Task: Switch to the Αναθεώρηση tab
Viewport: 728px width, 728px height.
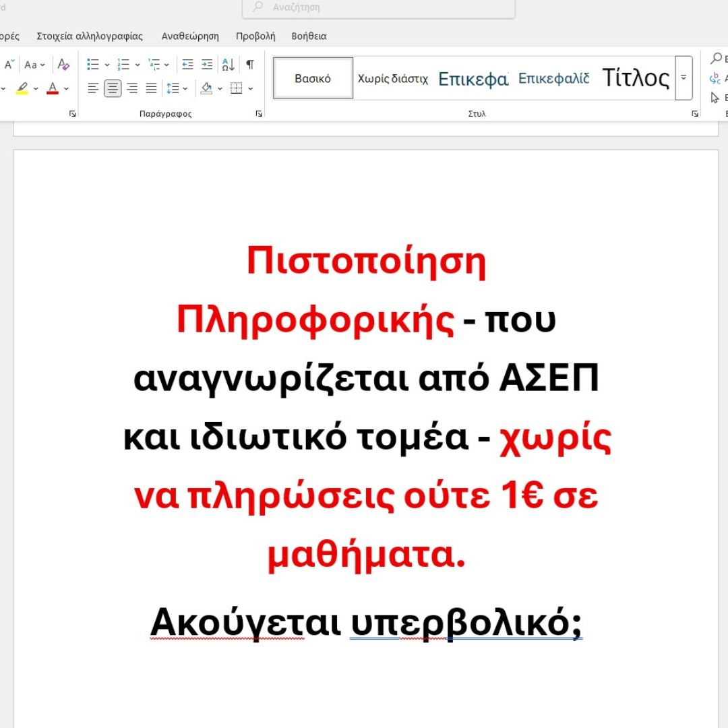Action: tap(190, 36)
